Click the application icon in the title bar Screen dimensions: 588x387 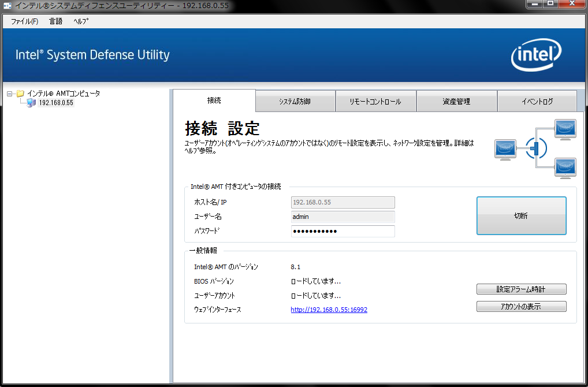pos(7,6)
